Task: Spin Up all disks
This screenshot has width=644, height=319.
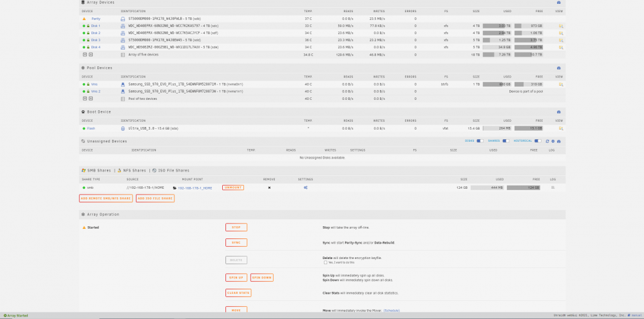Action: point(236,278)
